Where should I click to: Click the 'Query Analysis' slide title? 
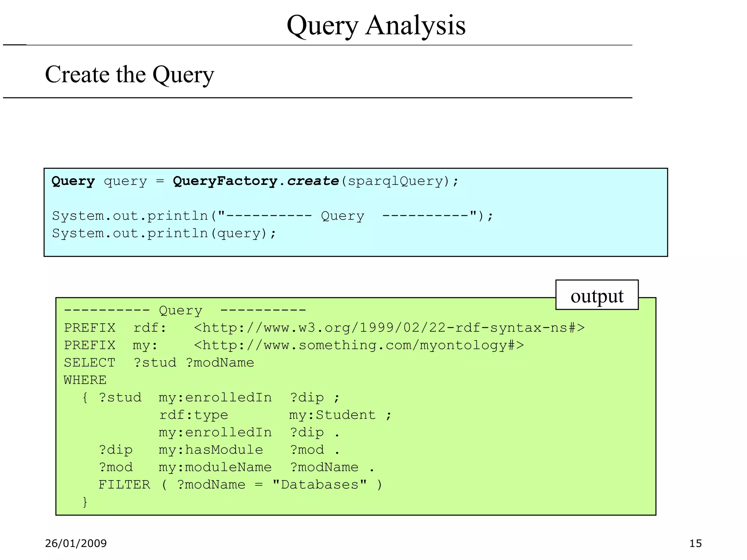tap(376, 26)
